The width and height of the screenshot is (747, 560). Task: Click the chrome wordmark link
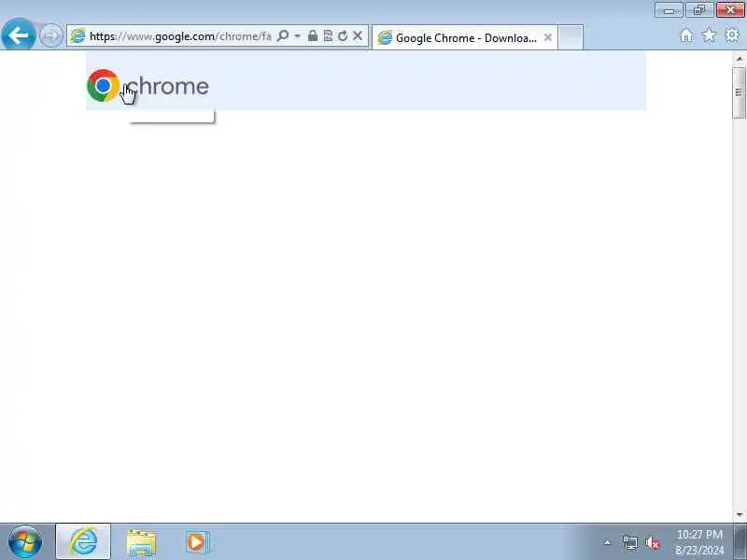[167, 86]
